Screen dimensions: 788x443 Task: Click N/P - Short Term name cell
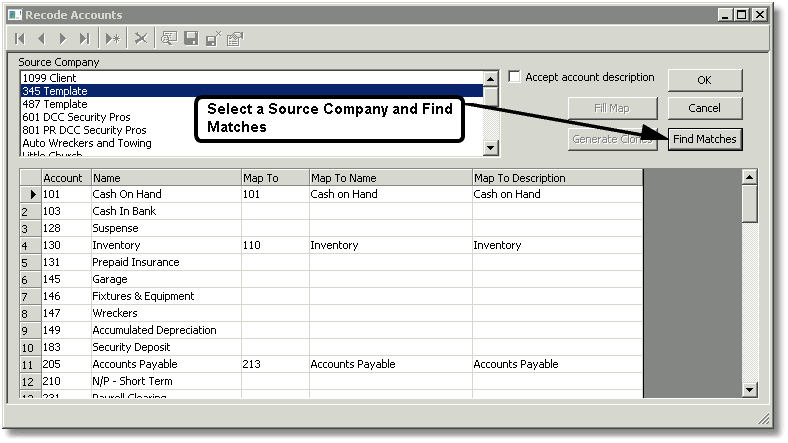(x=166, y=381)
